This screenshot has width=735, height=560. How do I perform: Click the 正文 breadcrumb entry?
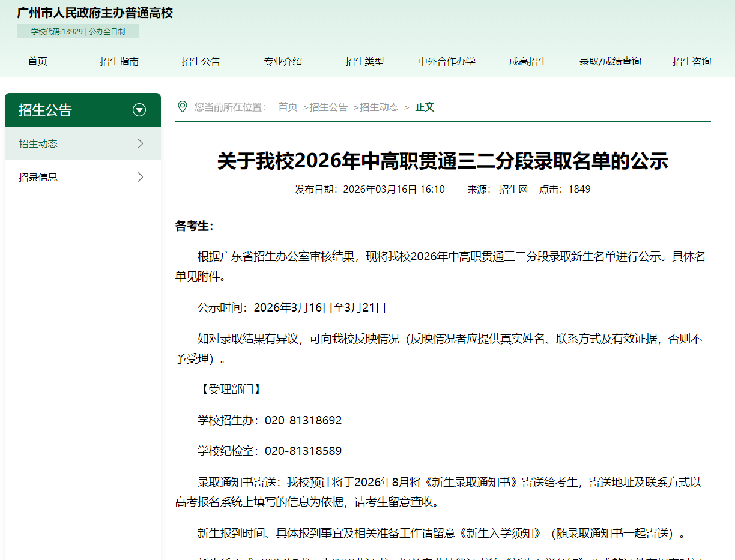[x=425, y=107]
